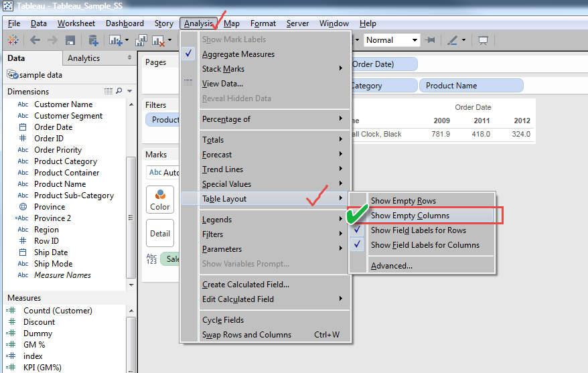
Task: Click the Measures list scroll up arrow
Action: coord(131,311)
